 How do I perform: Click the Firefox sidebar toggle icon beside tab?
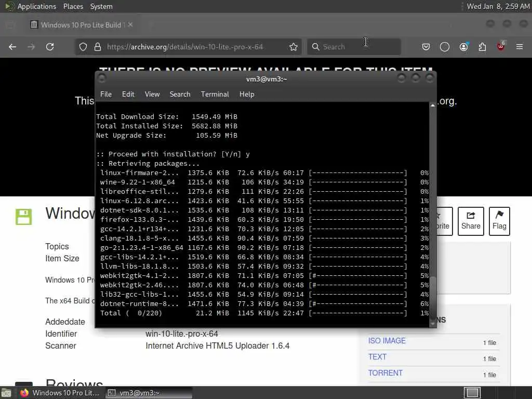[10, 25]
